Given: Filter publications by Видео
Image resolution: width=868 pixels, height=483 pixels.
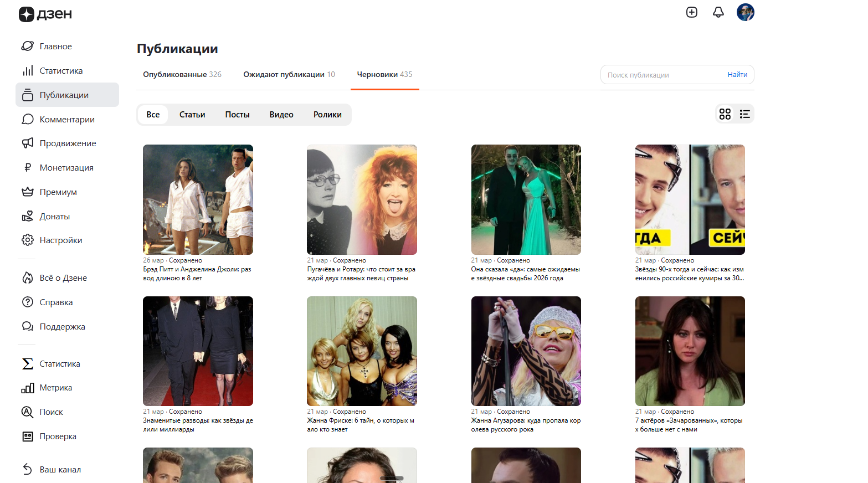Looking at the screenshot, I should click(281, 115).
